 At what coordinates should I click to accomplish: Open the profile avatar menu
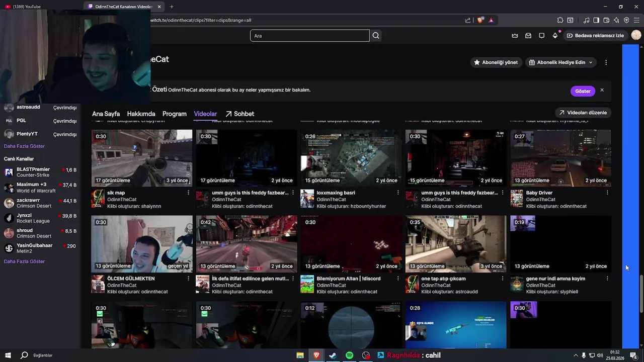[636, 35]
